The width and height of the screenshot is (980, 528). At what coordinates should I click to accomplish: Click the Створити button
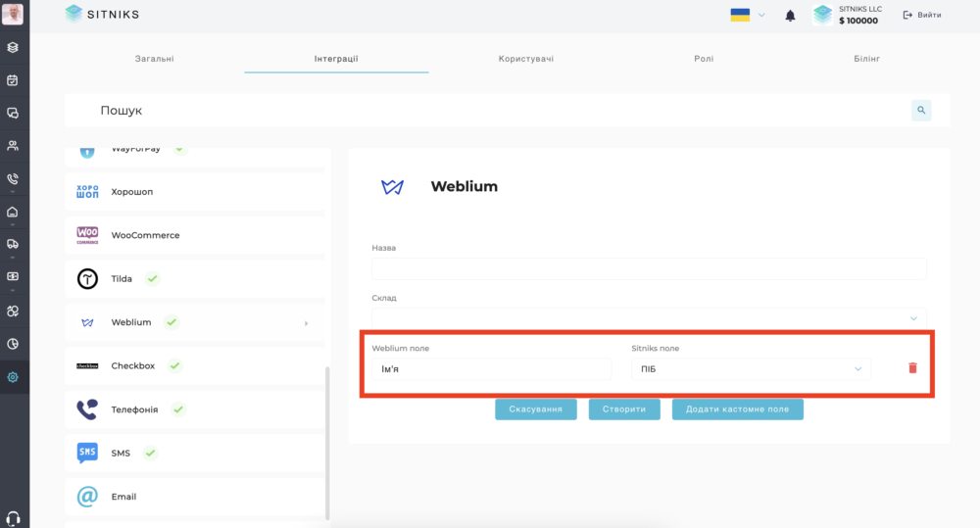pos(624,409)
